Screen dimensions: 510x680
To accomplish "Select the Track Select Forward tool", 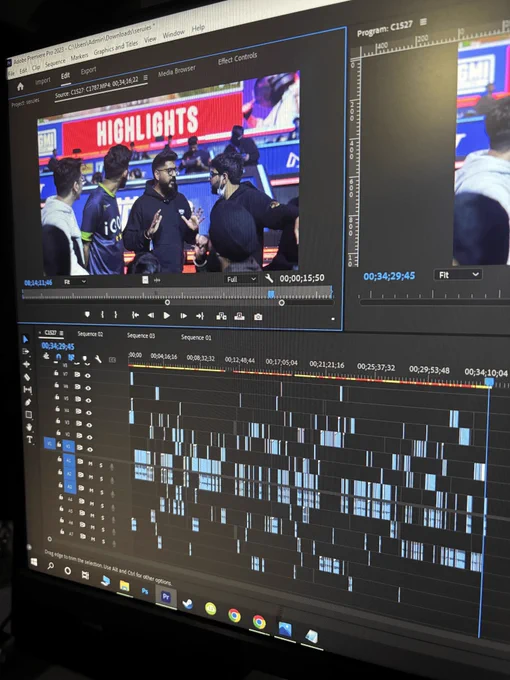I will point(26,351).
